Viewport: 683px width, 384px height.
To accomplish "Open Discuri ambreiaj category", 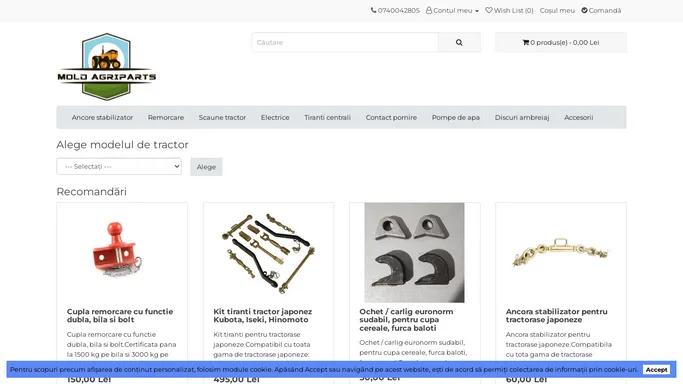I will [x=522, y=118].
